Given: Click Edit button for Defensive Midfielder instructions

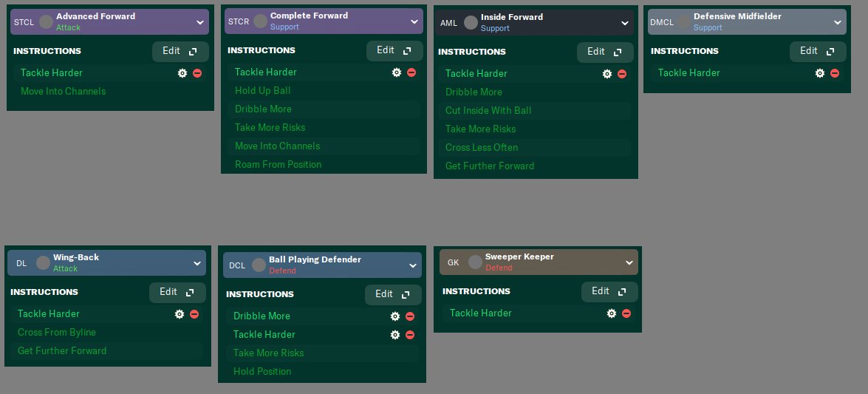Looking at the screenshot, I should pyautogui.click(x=818, y=52).
